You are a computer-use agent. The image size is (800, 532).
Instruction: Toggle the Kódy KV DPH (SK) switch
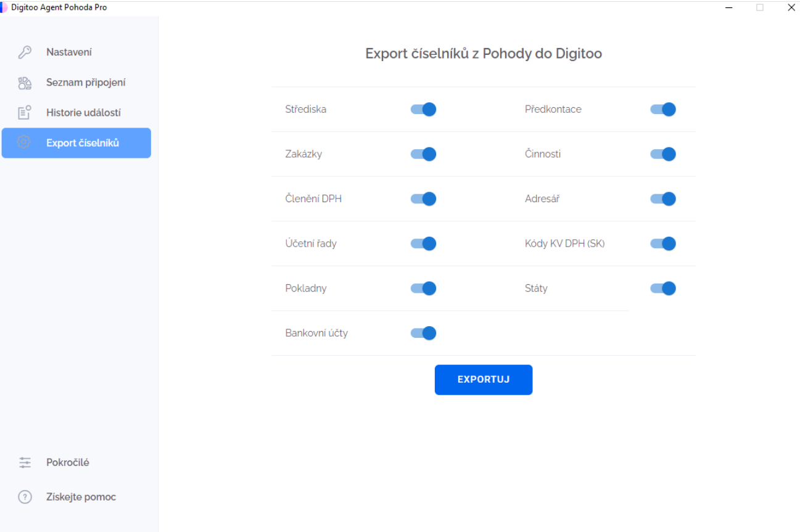click(663, 243)
